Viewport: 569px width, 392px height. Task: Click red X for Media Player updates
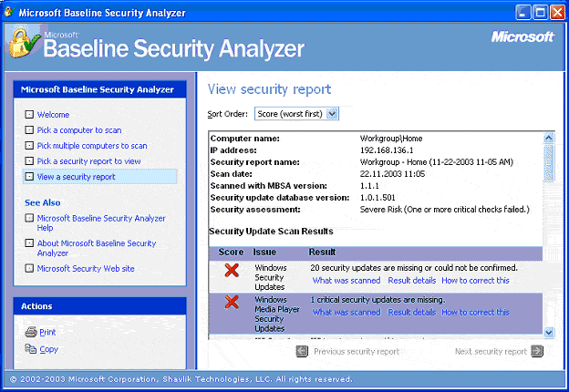coord(232,302)
